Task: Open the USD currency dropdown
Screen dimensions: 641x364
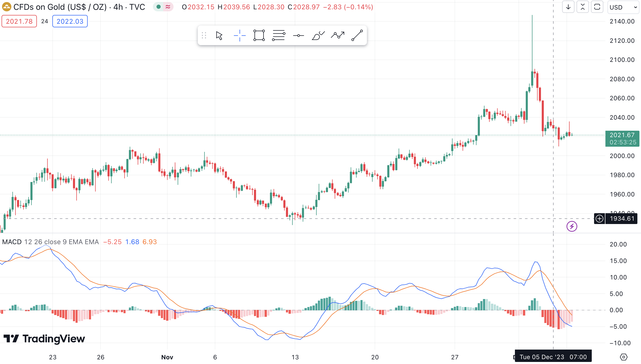Action: [623, 7]
